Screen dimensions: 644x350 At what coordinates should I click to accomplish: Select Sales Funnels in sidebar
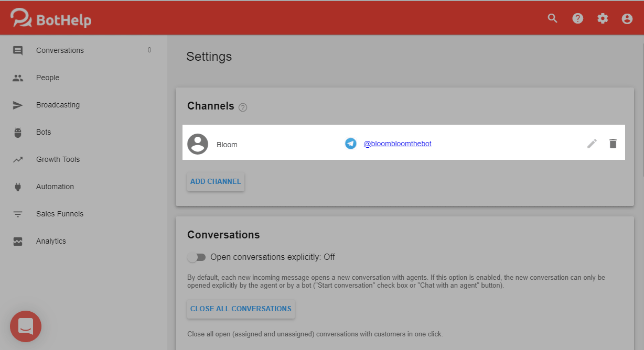tap(60, 214)
